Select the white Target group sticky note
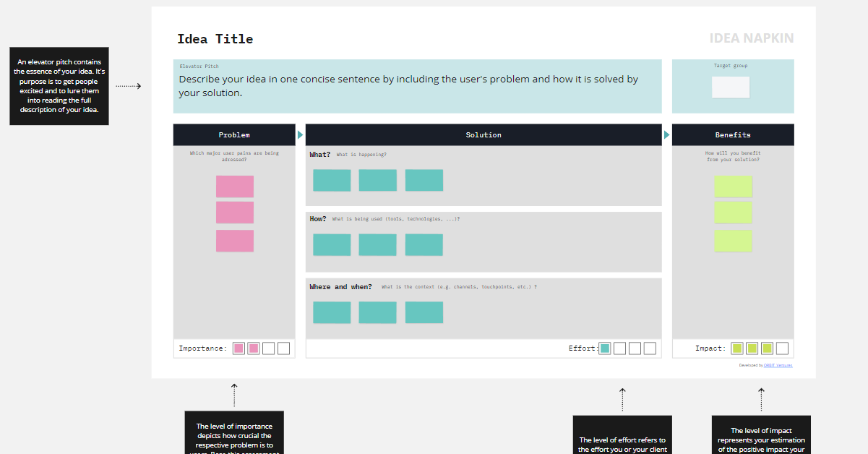 [730, 87]
